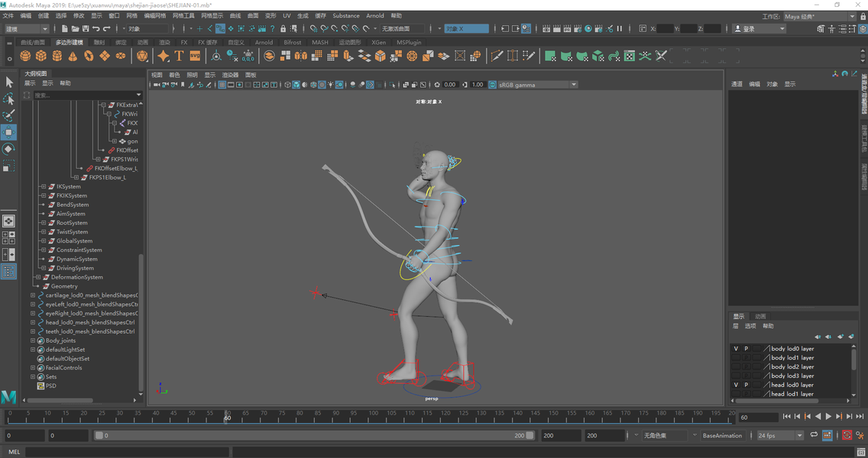Activate the Move tool in toolbox
Image resolution: width=868 pixels, height=458 pixels.
[x=9, y=132]
